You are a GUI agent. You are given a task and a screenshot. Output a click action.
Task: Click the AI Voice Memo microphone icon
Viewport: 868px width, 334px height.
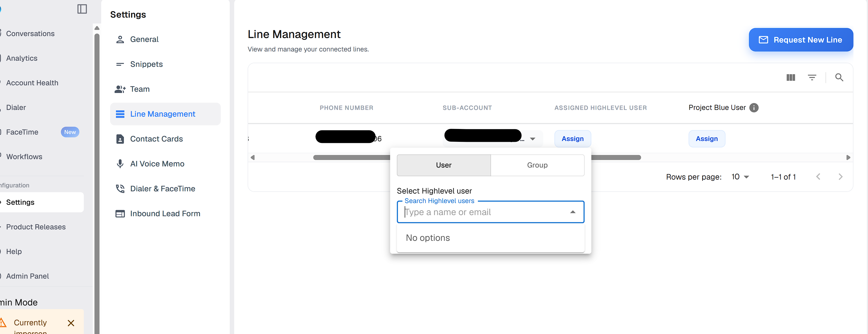(x=120, y=164)
